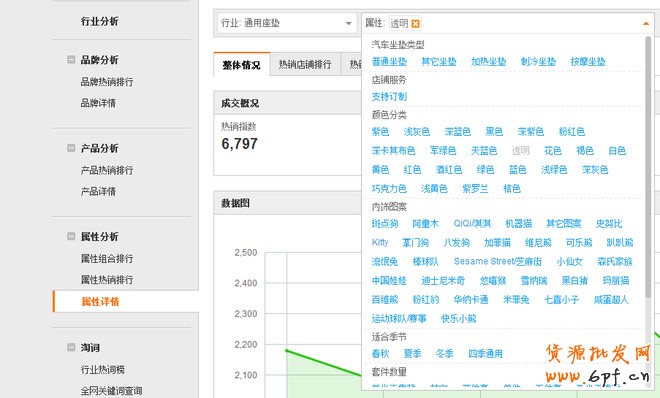This screenshot has width=660, height=398.
Task: Pick the 酒红色 color option
Action: [x=449, y=169]
